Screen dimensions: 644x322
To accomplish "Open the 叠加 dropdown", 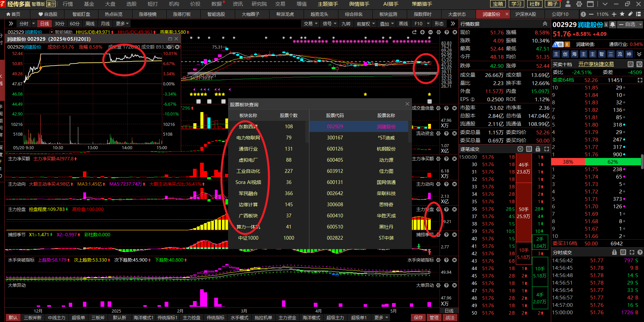I will 387,24.
